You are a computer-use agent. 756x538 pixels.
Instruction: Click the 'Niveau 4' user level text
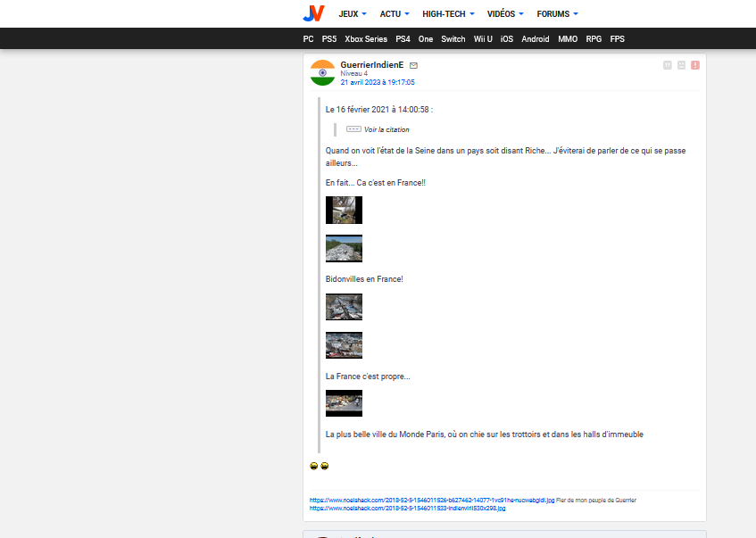(353, 73)
